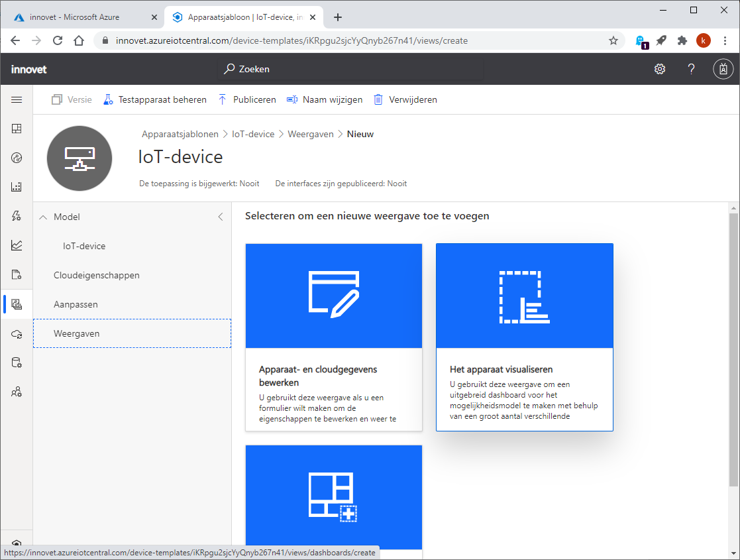Bookmark this page with the star icon
740x560 pixels.
[613, 40]
